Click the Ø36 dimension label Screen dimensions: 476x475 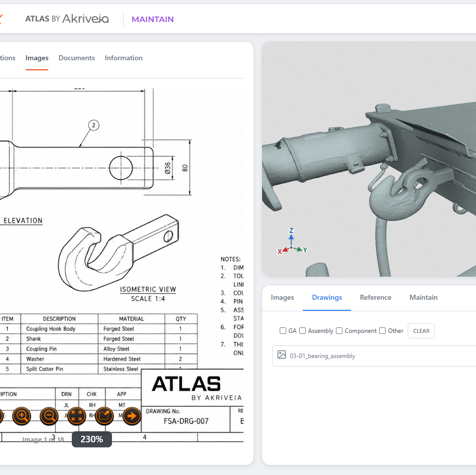[168, 168]
